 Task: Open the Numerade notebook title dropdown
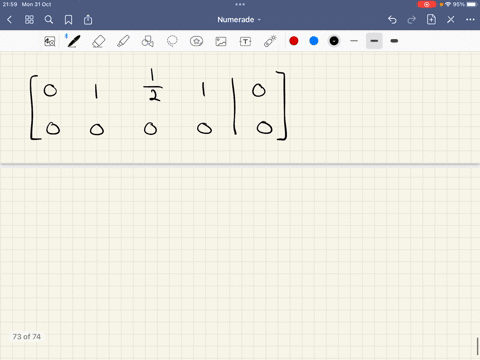239,20
